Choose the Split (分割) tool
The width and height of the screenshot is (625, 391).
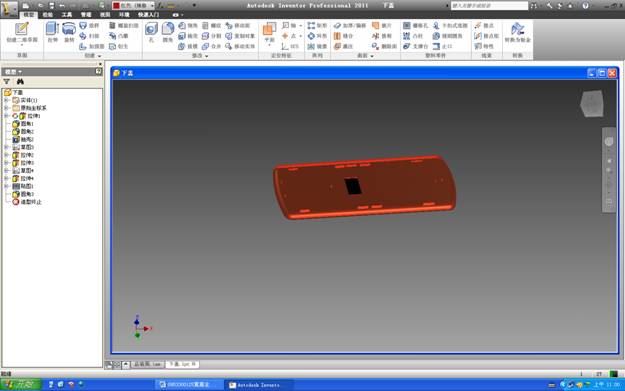click(x=211, y=36)
